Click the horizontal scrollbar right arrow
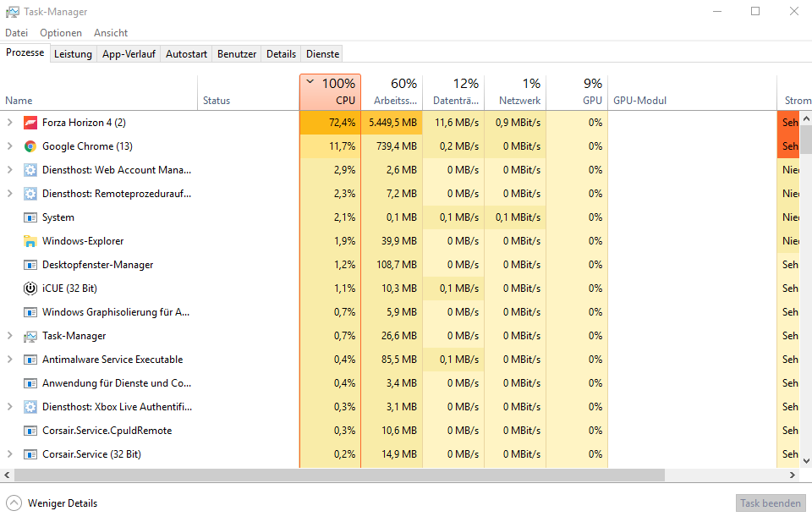Image resolution: width=812 pixels, height=522 pixels. 793,475
